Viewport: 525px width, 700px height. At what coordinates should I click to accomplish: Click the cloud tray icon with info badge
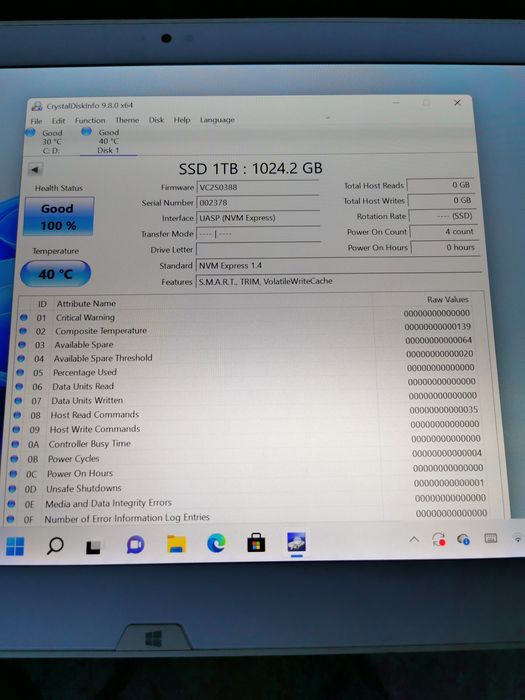pyautogui.click(x=463, y=539)
